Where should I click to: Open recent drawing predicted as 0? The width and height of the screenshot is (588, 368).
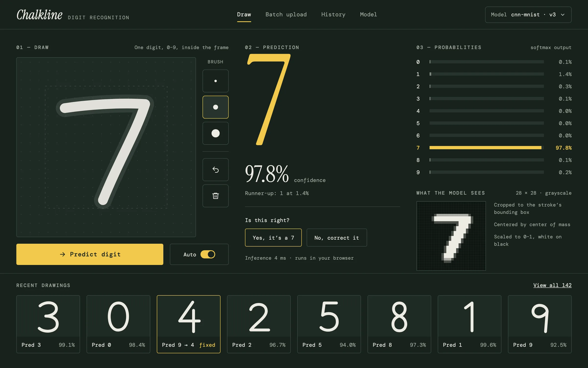pos(118,324)
